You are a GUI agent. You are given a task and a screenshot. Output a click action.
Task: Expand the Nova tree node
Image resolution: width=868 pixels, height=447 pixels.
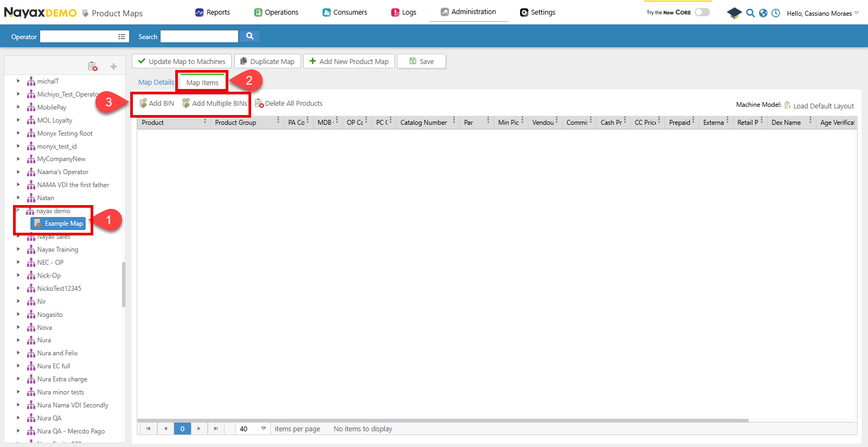18,327
